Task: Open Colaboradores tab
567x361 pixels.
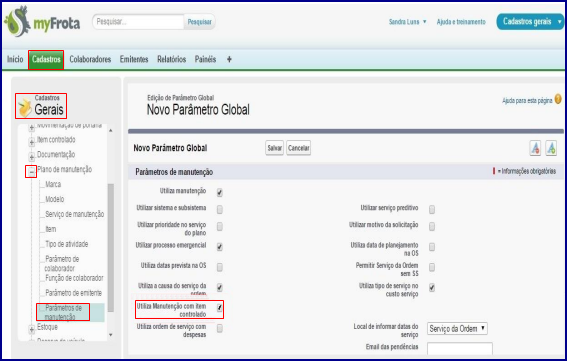Action: point(90,59)
